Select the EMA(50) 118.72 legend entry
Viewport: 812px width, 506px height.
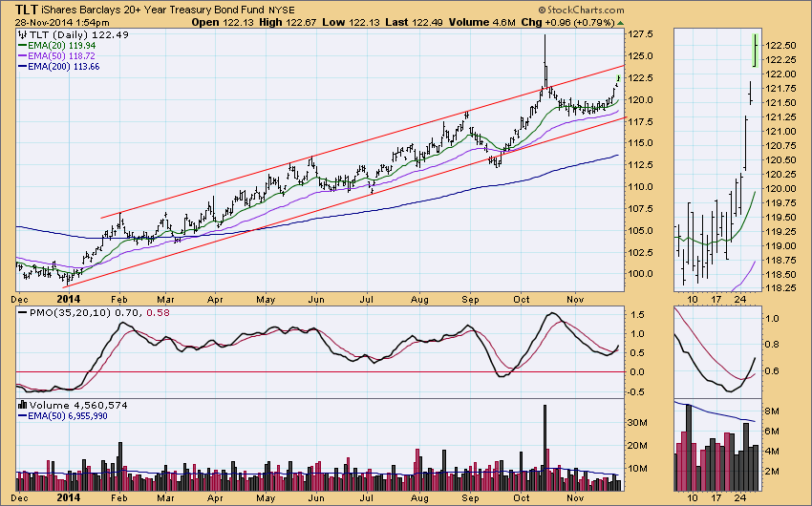(56, 56)
